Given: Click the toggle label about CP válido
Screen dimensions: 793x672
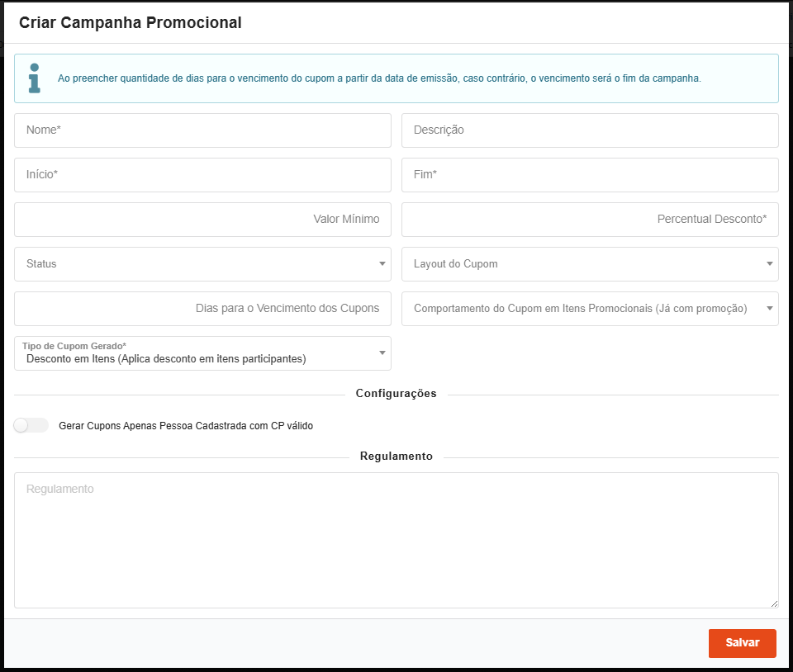Looking at the screenshot, I should 186,426.
